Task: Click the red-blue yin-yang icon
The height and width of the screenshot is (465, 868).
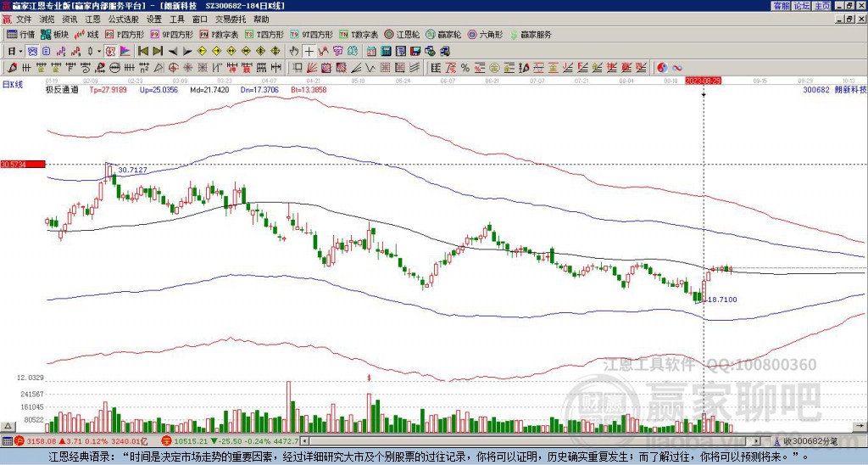Action: 662,68
